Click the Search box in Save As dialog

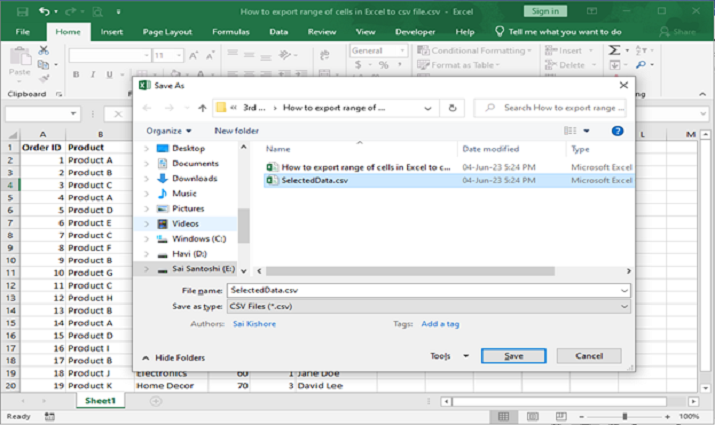tap(549, 108)
